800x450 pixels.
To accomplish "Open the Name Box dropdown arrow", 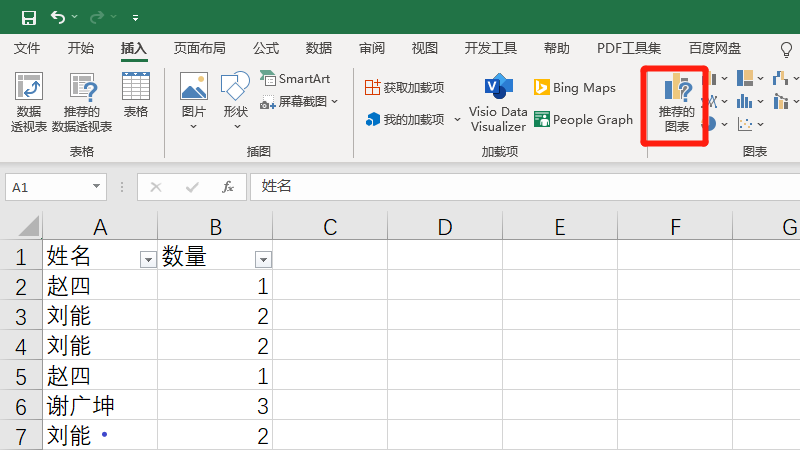I will coord(96,187).
